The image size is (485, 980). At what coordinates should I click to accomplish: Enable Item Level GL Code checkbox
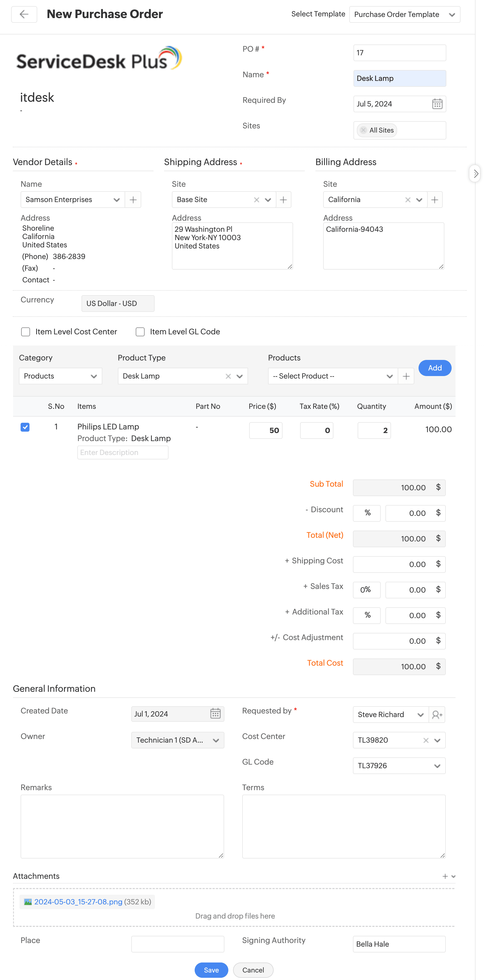pyautogui.click(x=140, y=332)
